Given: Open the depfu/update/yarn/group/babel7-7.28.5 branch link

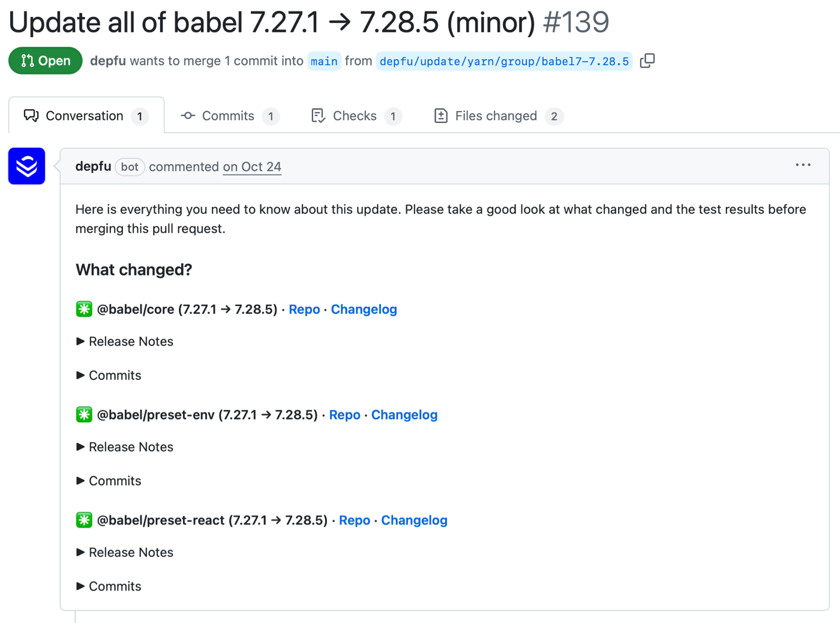Looking at the screenshot, I should point(504,61).
